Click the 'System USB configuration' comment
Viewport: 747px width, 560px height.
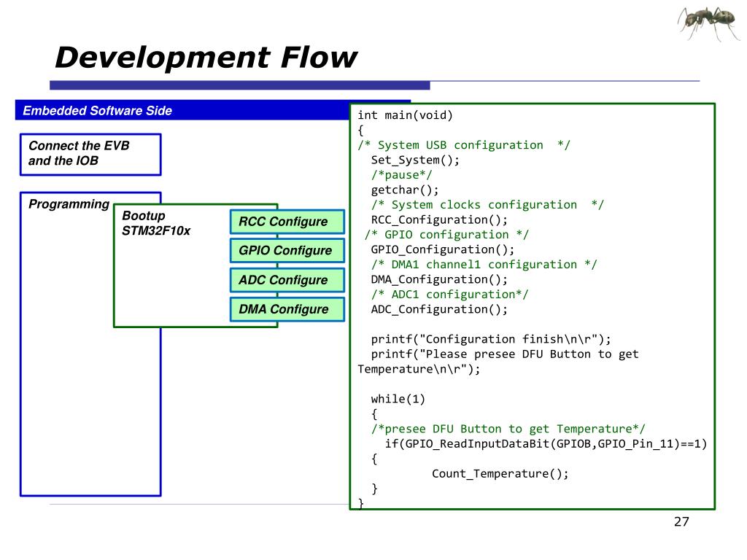click(x=464, y=145)
